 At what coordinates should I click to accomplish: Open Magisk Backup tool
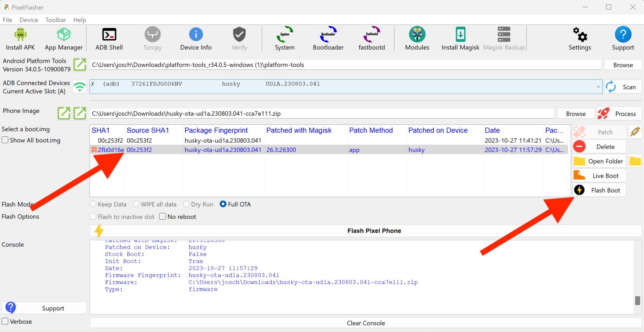[504, 39]
